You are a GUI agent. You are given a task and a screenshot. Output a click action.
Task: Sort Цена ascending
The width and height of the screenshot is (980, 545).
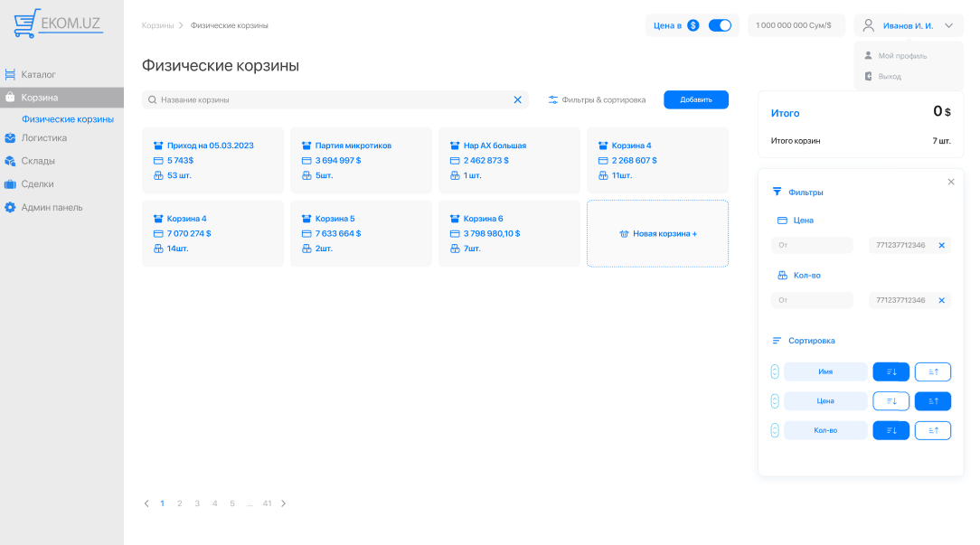coord(933,401)
